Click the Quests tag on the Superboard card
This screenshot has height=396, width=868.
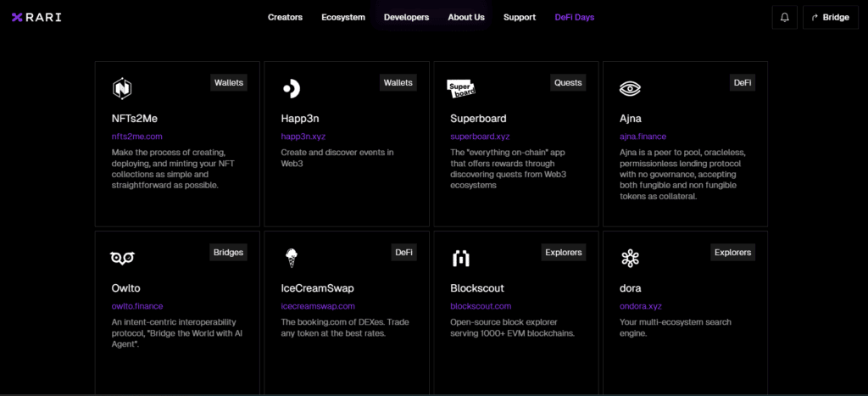coord(568,82)
